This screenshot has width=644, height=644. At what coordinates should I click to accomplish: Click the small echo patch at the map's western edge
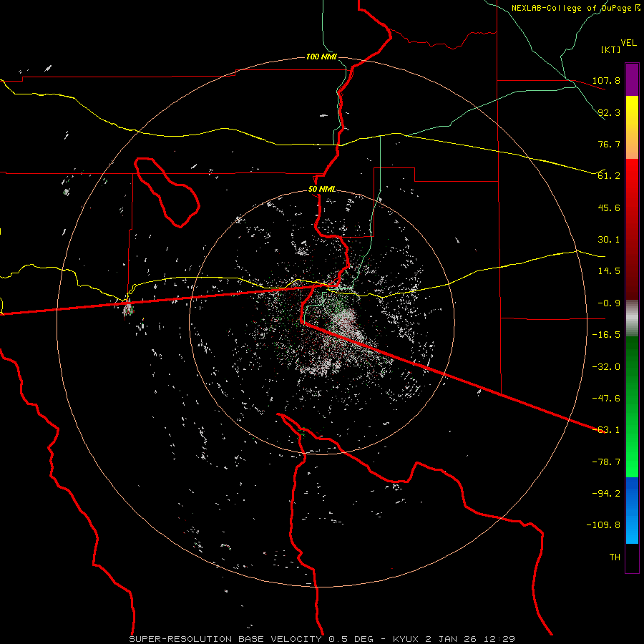(x=128, y=308)
